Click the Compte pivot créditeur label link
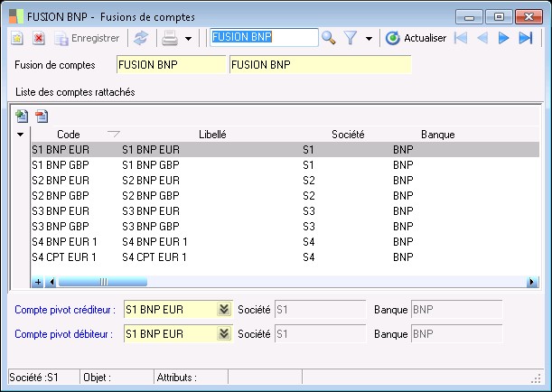Viewport: 552px width, 392px height. [65, 310]
